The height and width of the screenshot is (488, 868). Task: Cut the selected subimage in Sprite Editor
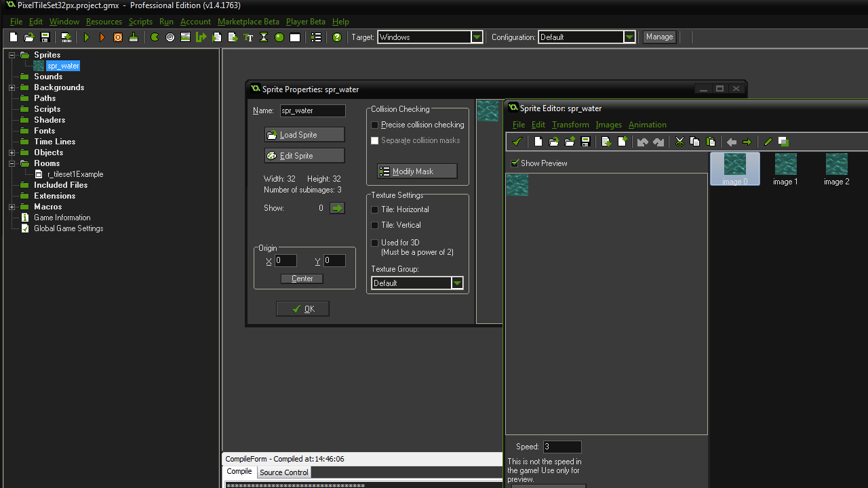[x=679, y=142]
